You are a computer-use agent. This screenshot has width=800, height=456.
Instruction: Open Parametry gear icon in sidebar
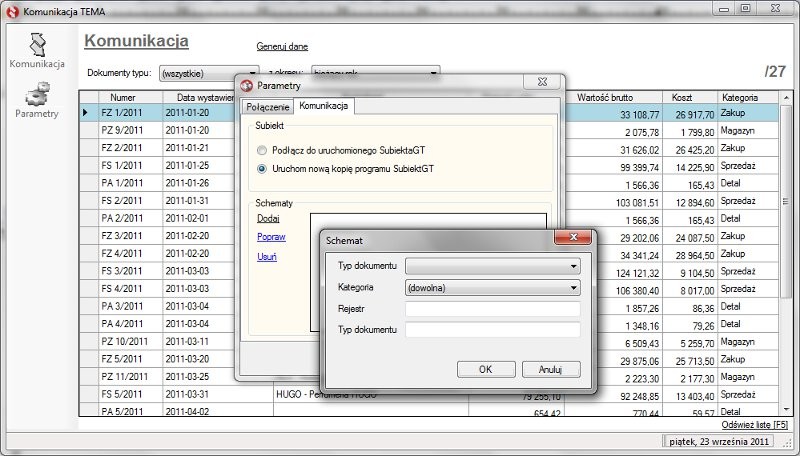tap(37, 94)
